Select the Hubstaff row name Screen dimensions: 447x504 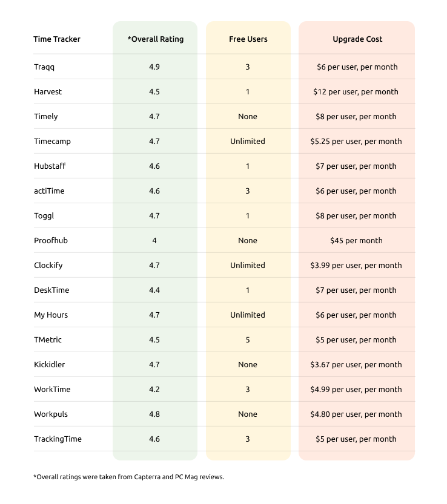[50, 166]
